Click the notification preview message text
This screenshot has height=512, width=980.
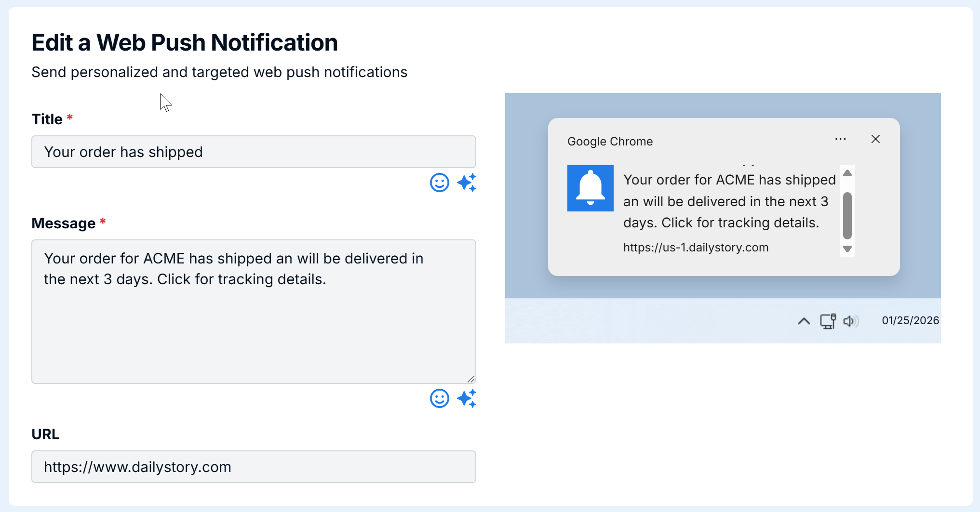point(729,201)
